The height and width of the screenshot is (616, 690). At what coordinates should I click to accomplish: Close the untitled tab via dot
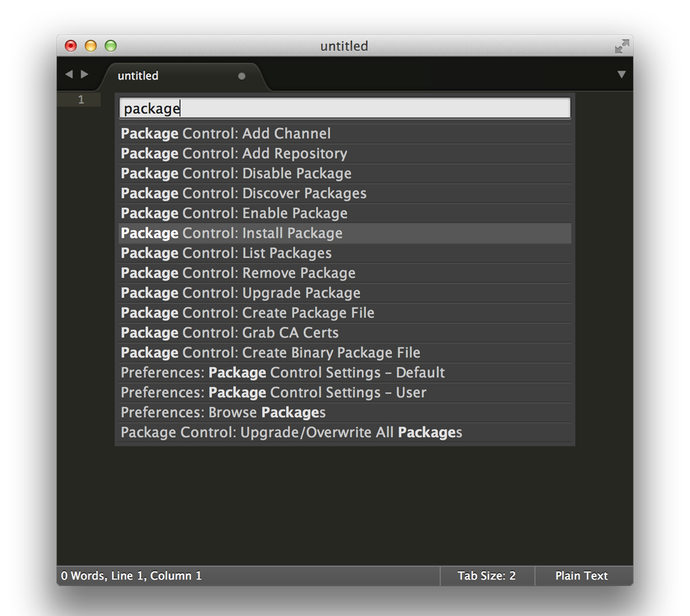click(242, 76)
